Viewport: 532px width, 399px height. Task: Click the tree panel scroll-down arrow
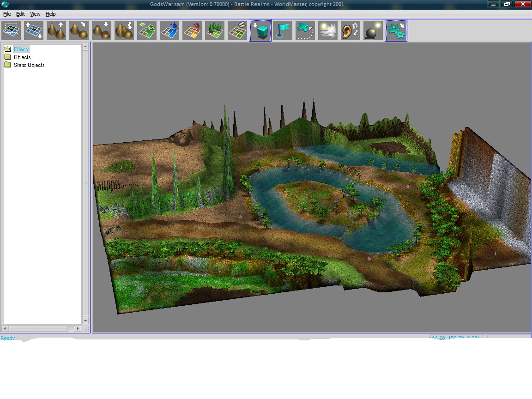click(x=85, y=320)
